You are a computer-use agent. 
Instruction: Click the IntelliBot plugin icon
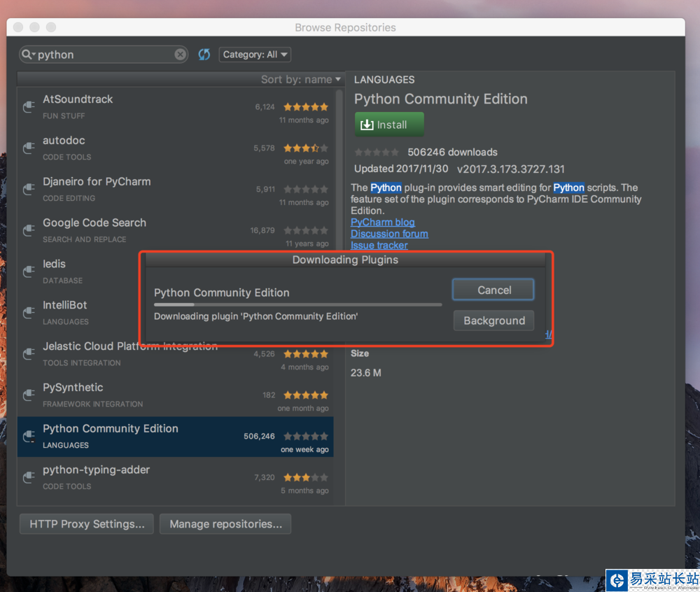(29, 312)
